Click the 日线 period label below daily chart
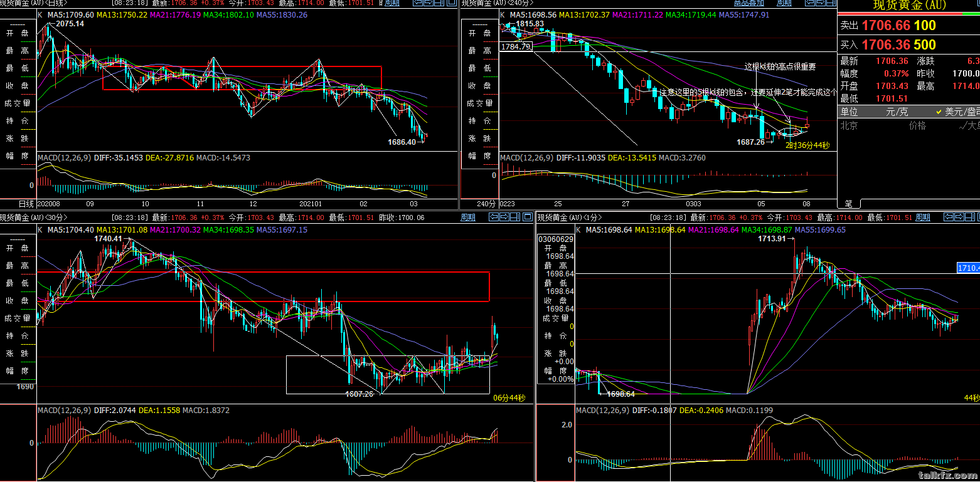 [26, 204]
